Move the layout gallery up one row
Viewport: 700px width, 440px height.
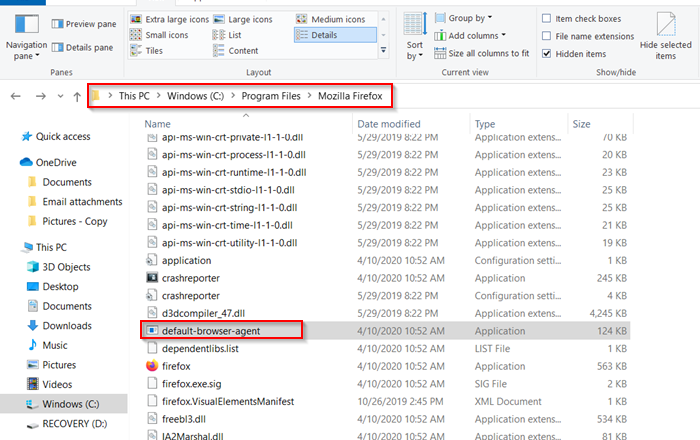coord(383,19)
